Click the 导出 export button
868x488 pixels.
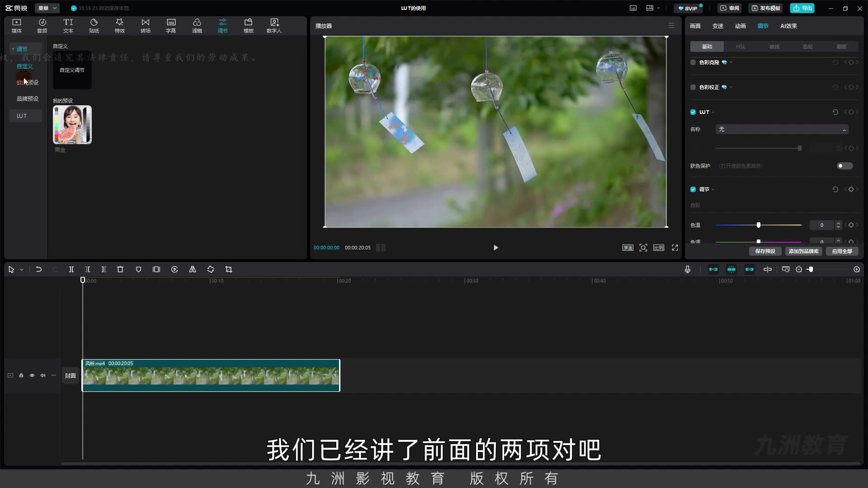pyautogui.click(x=802, y=8)
